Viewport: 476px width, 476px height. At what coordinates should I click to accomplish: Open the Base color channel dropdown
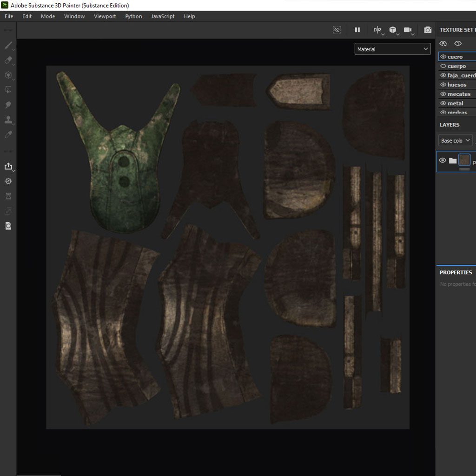(455, 140)
